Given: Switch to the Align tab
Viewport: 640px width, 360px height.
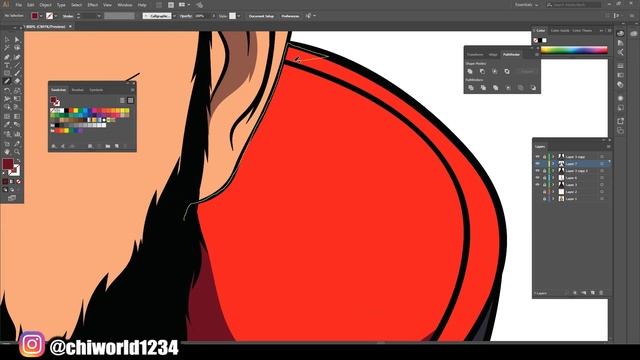Looking at the screenshot, I should click(x=493, y=54).
